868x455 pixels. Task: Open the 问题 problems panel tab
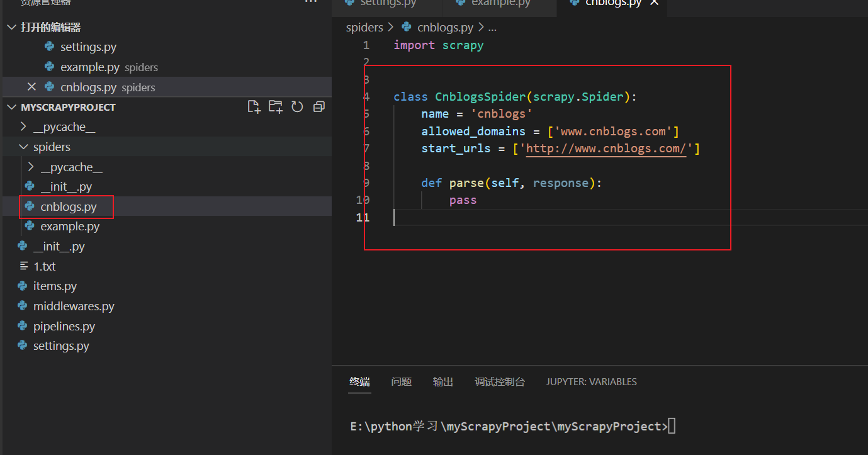point(402,381)
